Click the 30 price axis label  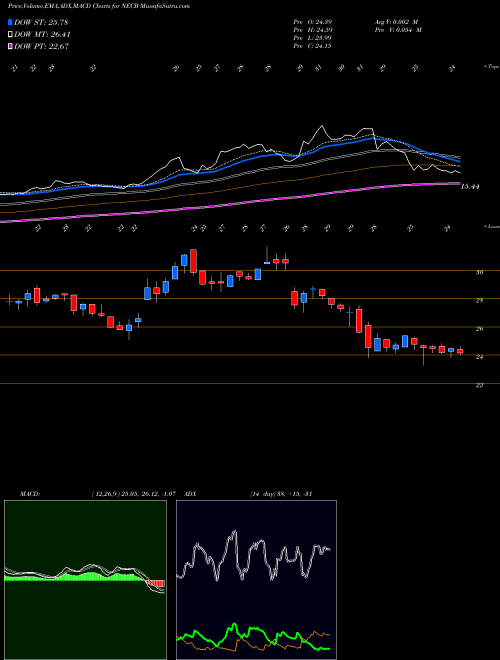479,272
